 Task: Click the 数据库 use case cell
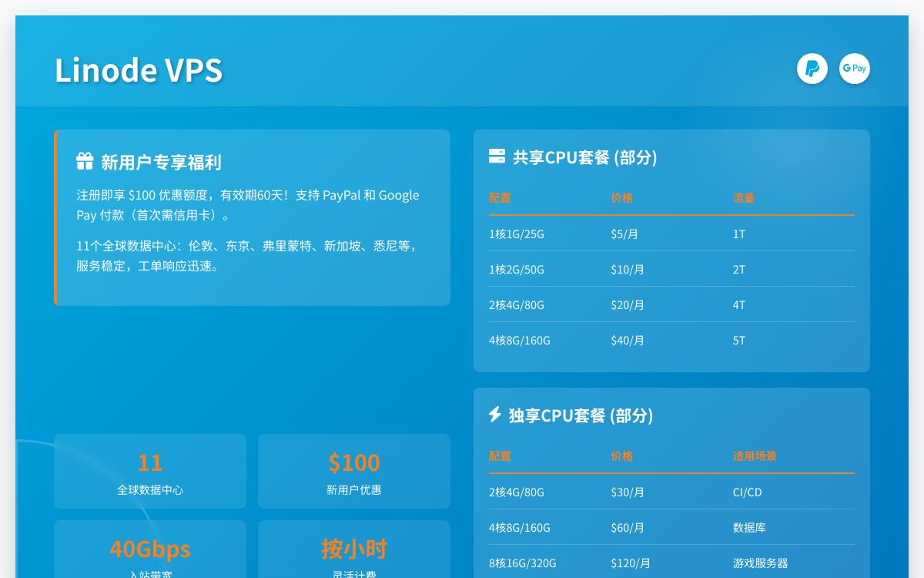pyautogui.click(x=749, y=527)
